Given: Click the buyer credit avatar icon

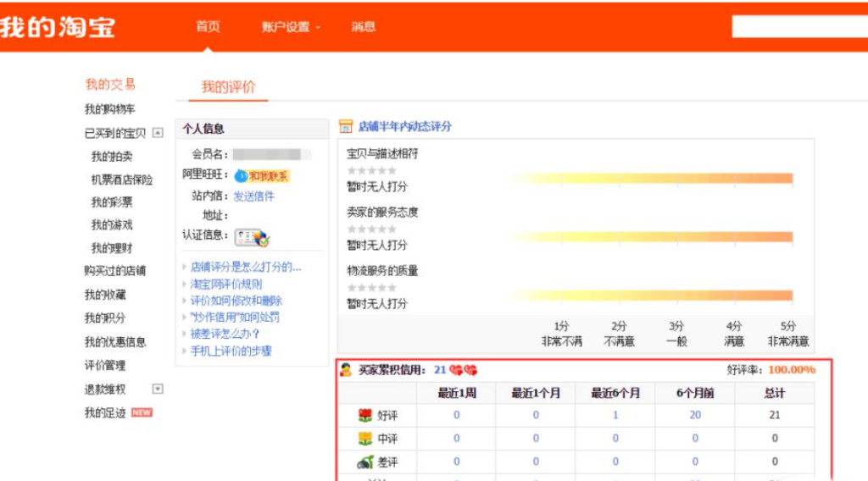Looking at the screenshot, I should coord(346,370).
